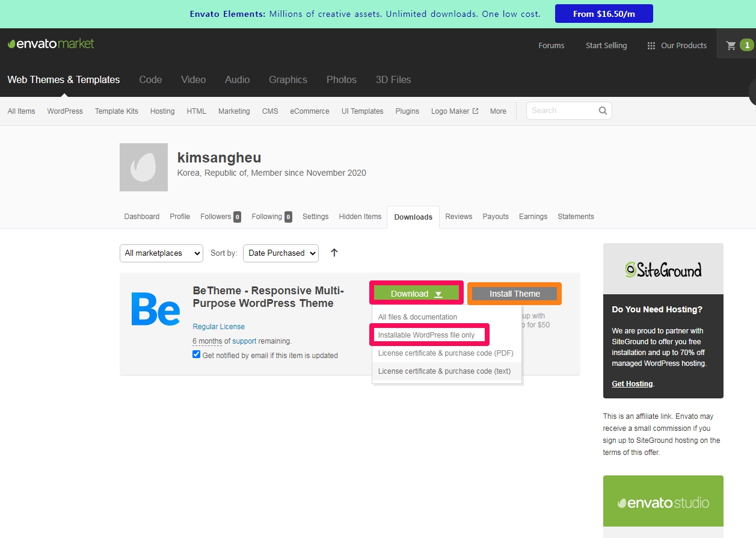Open HTML in sub-navigation

point(196,111)
